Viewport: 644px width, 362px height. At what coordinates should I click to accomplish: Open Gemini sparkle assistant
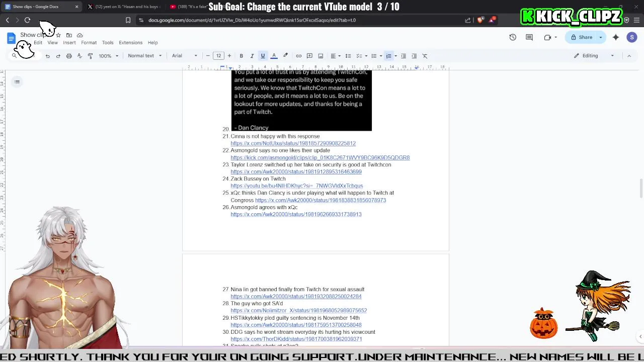pos(616,37)
